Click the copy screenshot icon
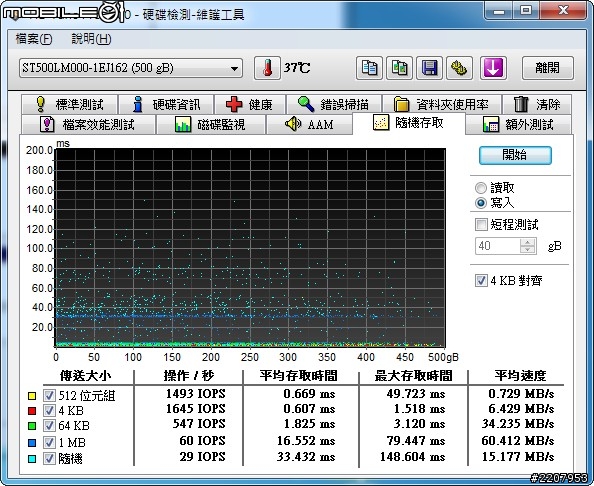594x486 pixels. click(399, 68)
